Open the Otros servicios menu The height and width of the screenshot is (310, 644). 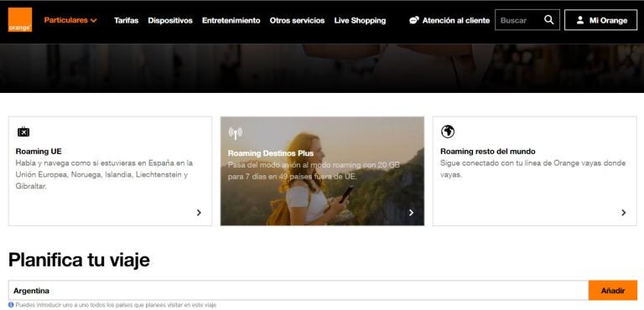(x=297, y=21)
